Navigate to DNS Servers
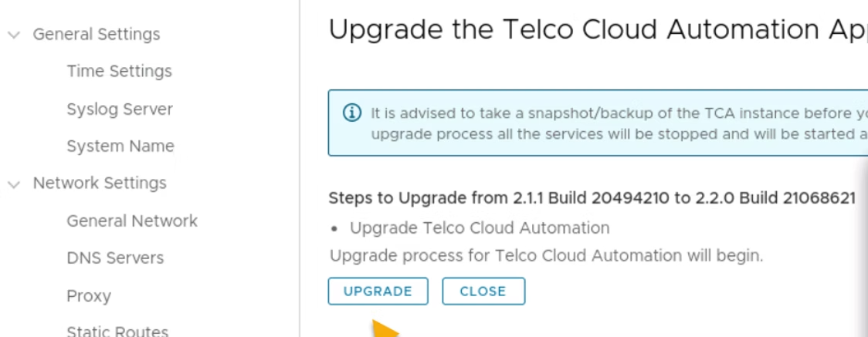 coord(115,258)
